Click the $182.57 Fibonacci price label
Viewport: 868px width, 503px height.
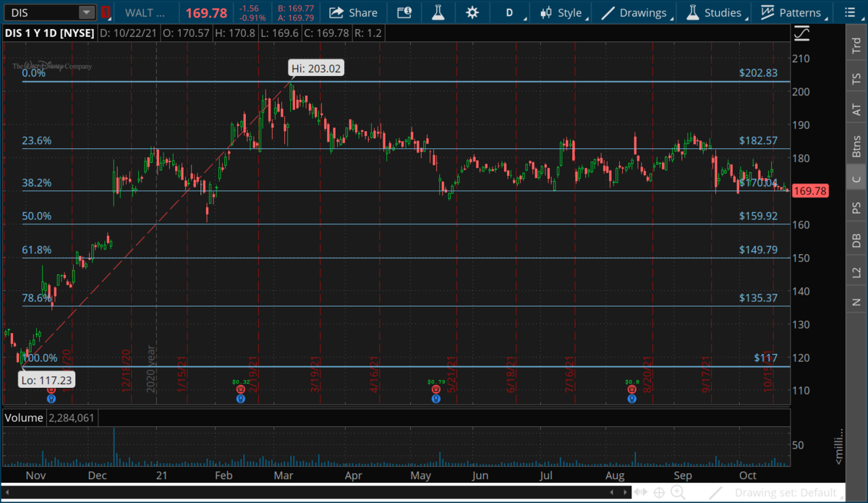(759, 140)
